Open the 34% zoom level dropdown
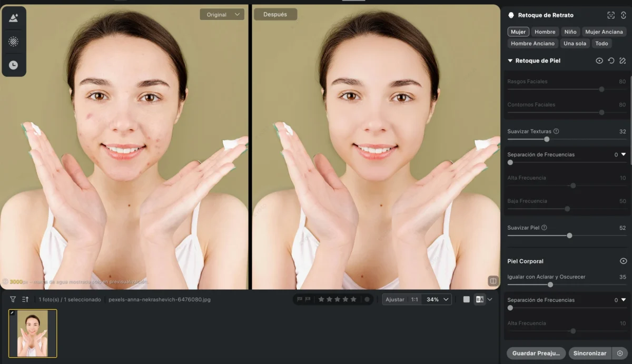The height and width of the screenshot is (364, 632). click(438, 299)
